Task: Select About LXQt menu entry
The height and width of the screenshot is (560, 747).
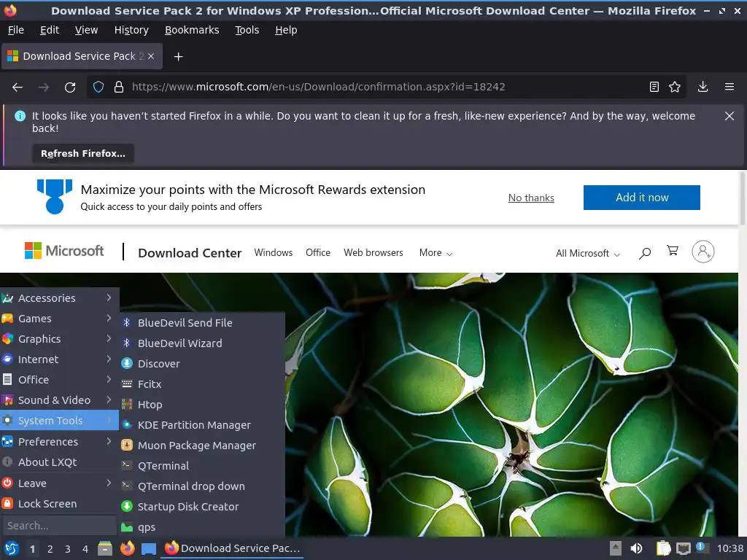Action: [59, 462]
